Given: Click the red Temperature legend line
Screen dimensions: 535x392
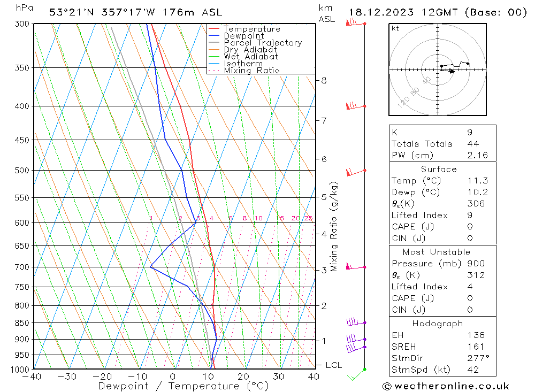Looking at the screenshot, I should click(214, 29).
